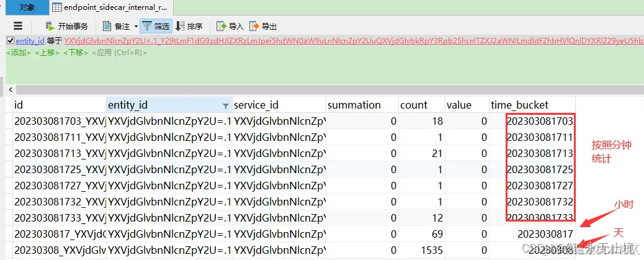The image size is (644, 260).
Task: Click the id column header
Action: point(60,105)
